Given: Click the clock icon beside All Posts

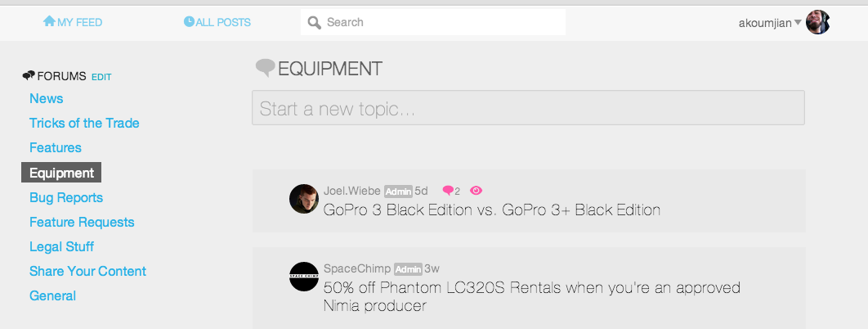Looking at the screenshot, I should 190,21.
